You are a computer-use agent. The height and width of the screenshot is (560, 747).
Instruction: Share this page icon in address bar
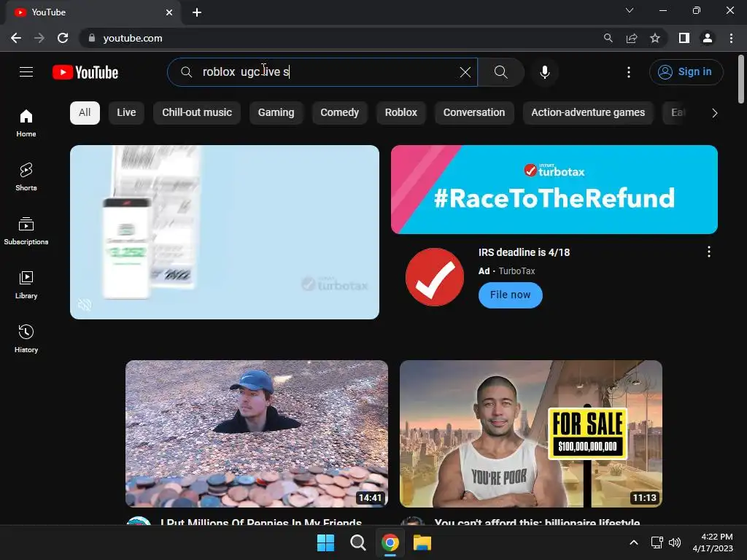pyautogui.click(x=632, y=38)
